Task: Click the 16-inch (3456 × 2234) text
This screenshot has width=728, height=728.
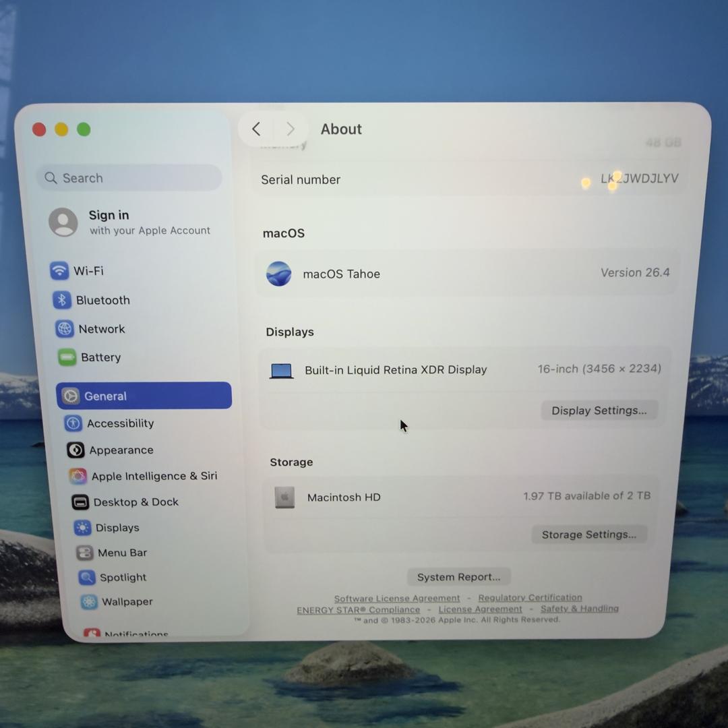Action: [x=599, y=369]
